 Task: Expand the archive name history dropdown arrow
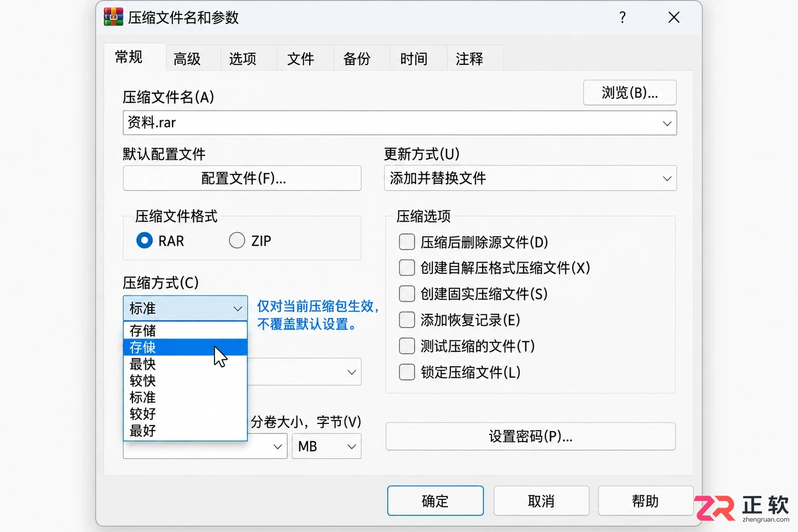tap(667, 123)
